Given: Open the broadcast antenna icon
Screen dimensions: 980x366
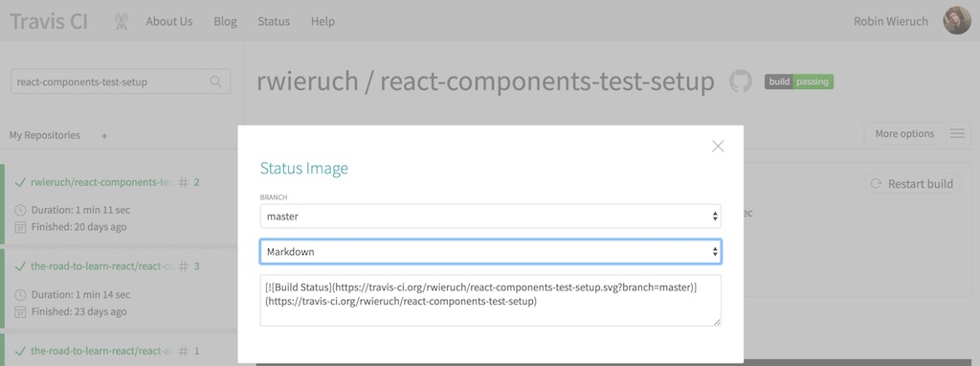Looking at the screenshot, I should [122, 21].
